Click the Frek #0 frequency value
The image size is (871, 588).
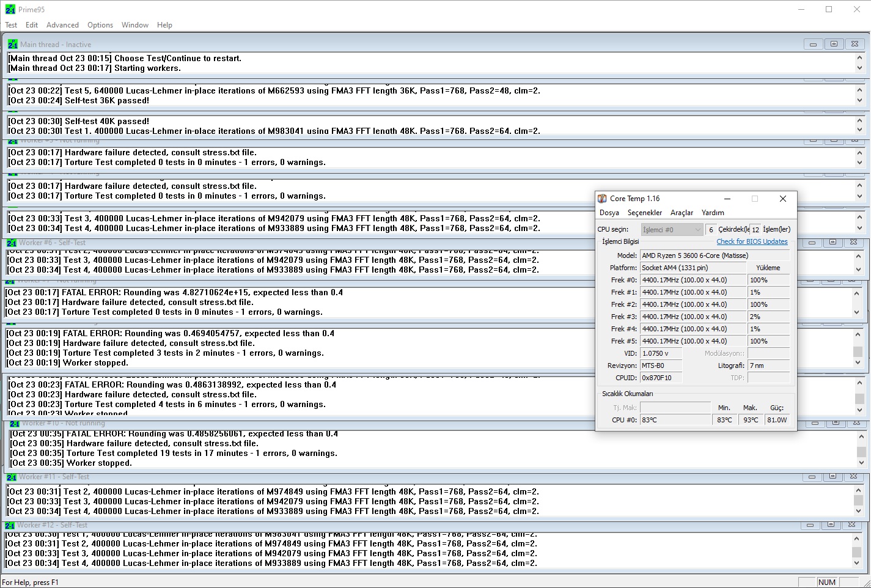(x=693, y=280)
